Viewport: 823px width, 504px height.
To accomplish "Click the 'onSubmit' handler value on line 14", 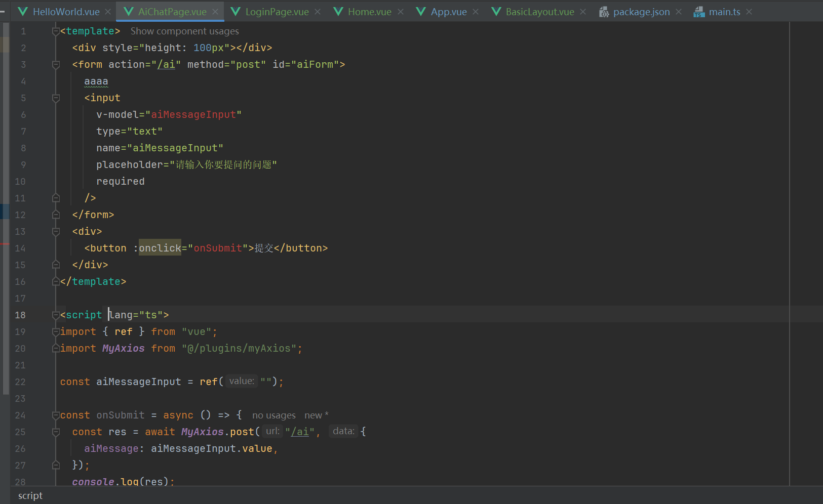I will coord(218,248).
